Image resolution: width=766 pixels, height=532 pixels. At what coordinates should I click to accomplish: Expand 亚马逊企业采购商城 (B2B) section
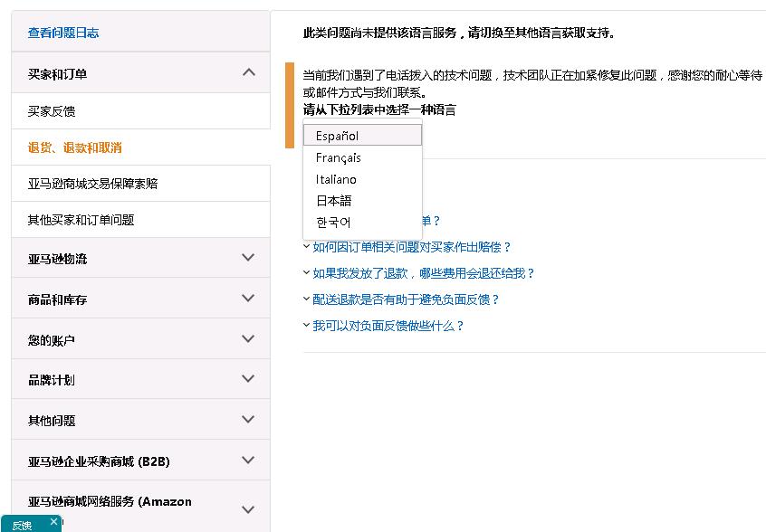tap(249, 461)
